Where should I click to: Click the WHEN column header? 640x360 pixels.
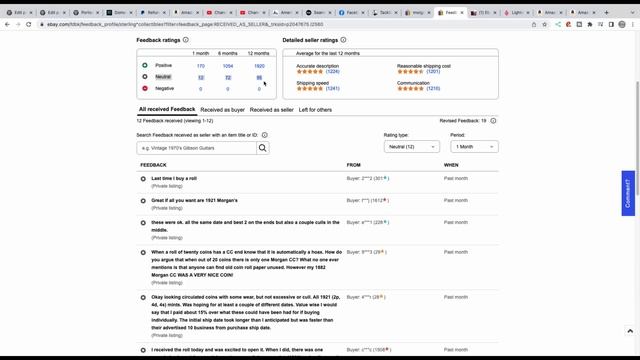point(451,165)
